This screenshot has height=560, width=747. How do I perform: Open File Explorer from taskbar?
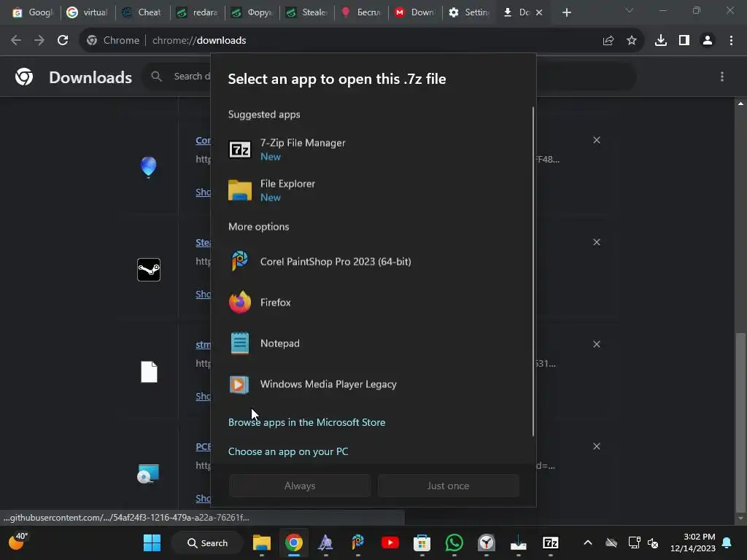262,542
